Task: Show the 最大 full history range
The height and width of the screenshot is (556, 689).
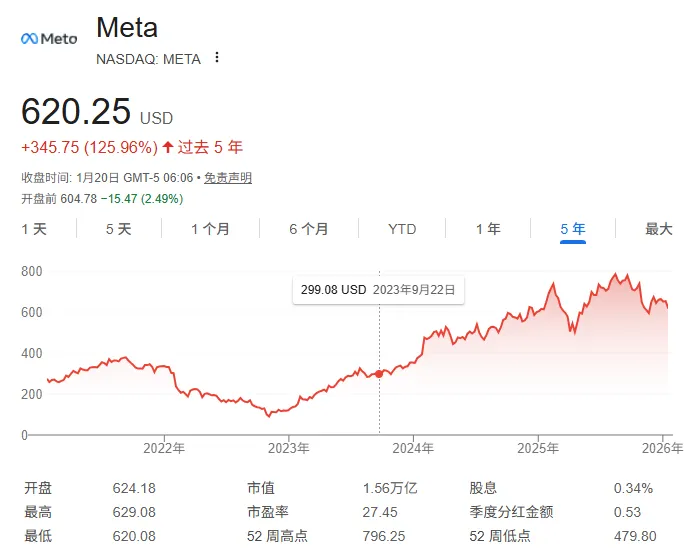Action: pyautogui.click(x=659, y=229)
